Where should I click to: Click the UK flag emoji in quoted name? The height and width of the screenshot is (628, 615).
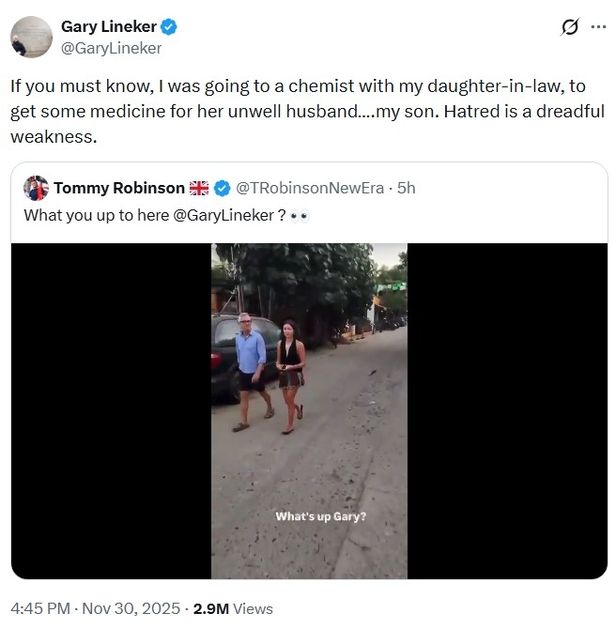click(199, 188)
